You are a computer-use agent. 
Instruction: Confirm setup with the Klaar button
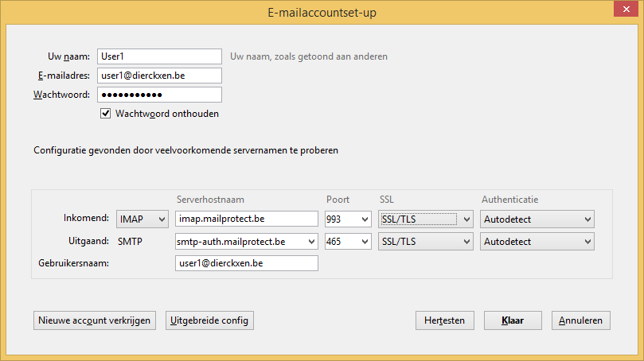click(x=513, y=320)
